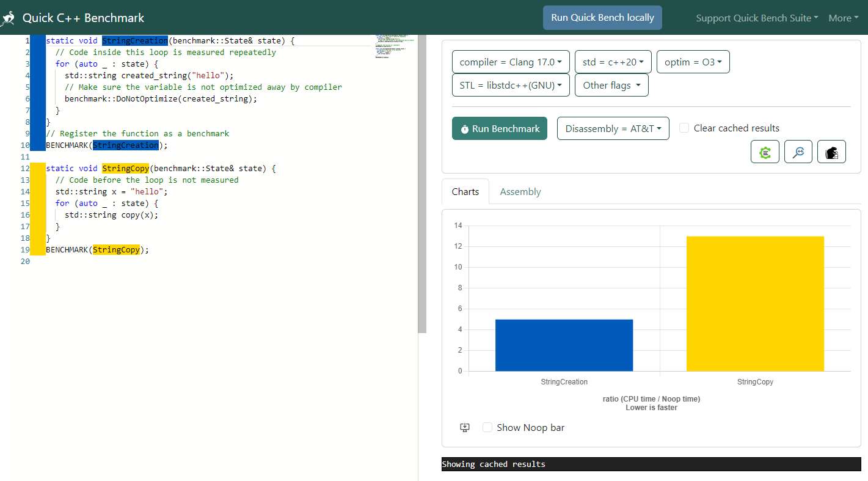Screen dimensions: 868x481
Task: Click the magnifier C++ Insights icon
Action: (x=798, y=152)
